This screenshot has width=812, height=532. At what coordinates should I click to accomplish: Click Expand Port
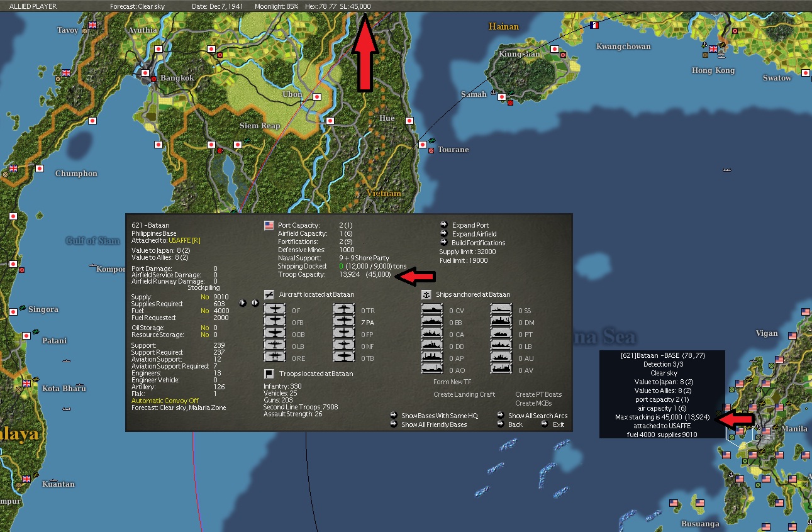(x=470, y=225)
